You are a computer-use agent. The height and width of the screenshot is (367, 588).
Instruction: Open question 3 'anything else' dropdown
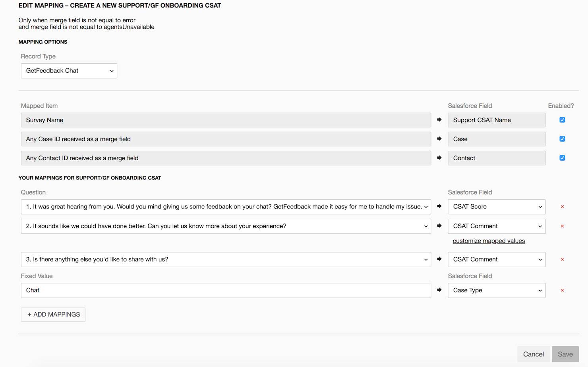(226, 260)
